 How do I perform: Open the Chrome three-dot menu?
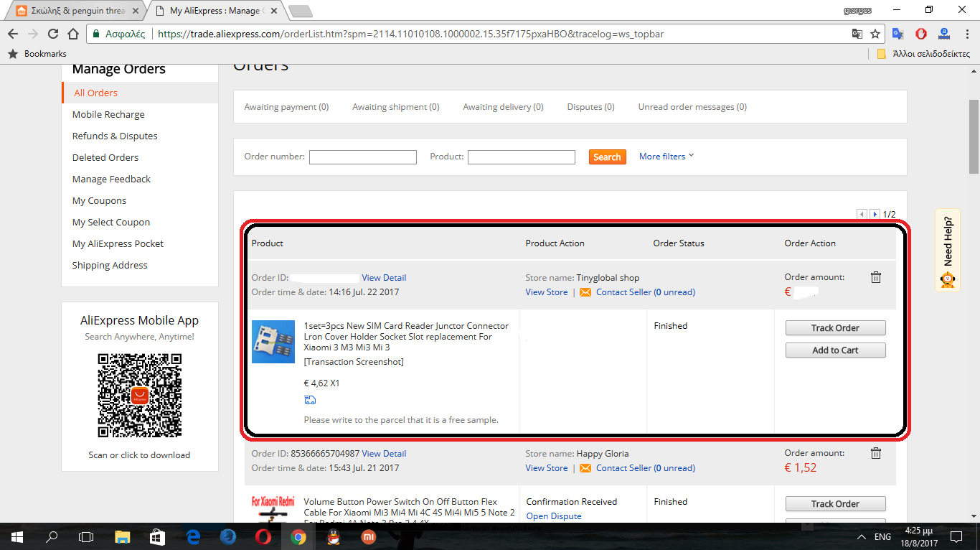coord(966,34)
